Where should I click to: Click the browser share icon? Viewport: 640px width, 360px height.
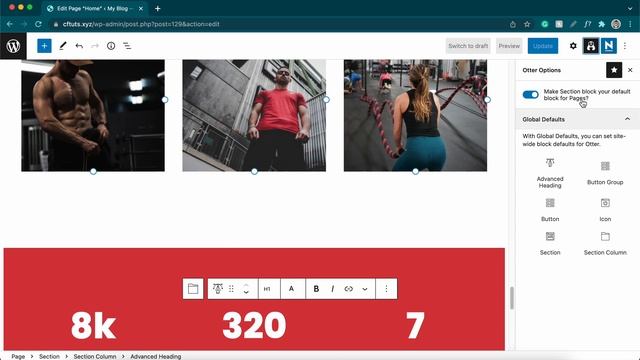point(513,24)
